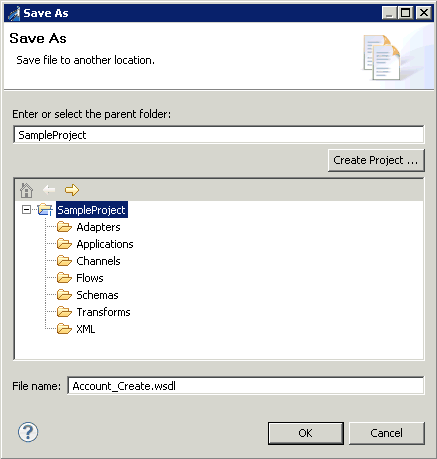This screenshot has height=459, width=437.
Task: Collapse the SampleProject tree node
Action: tap(26, 210)
